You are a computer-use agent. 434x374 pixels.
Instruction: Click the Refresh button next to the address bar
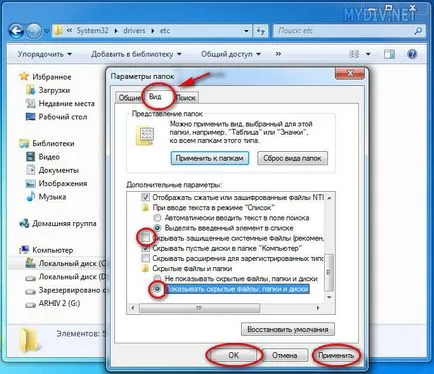[x=260, y=31]
